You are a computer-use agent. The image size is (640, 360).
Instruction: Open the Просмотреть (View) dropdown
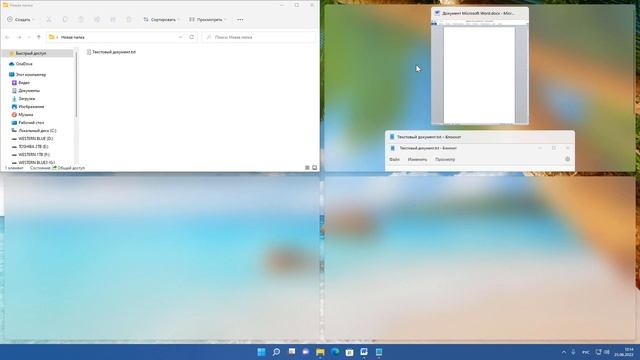[x=208, y=20]
